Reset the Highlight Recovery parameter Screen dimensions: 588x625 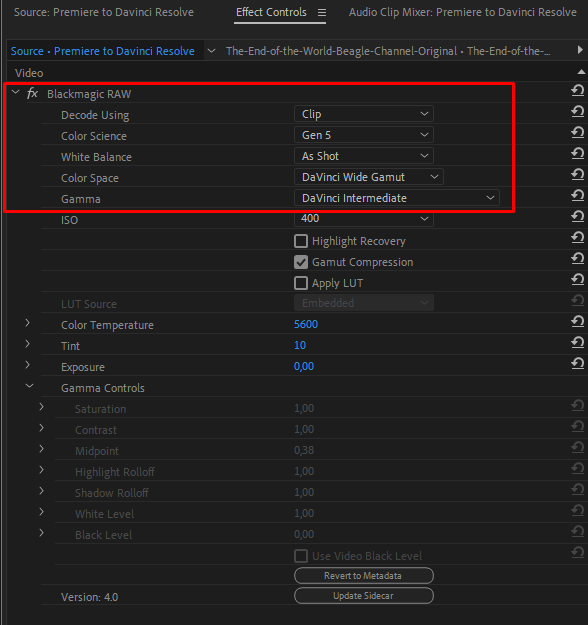pyautogui.click(x=578, y=238)
